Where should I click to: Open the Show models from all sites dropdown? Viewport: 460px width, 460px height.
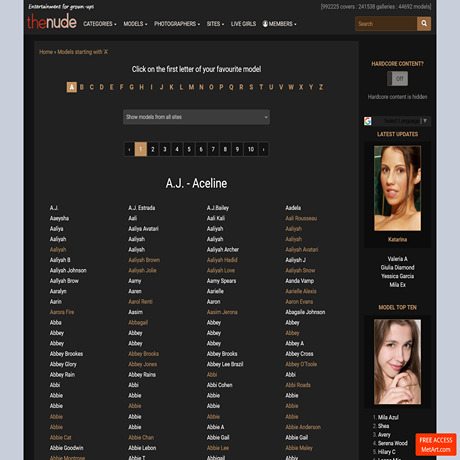click(196, 117)
